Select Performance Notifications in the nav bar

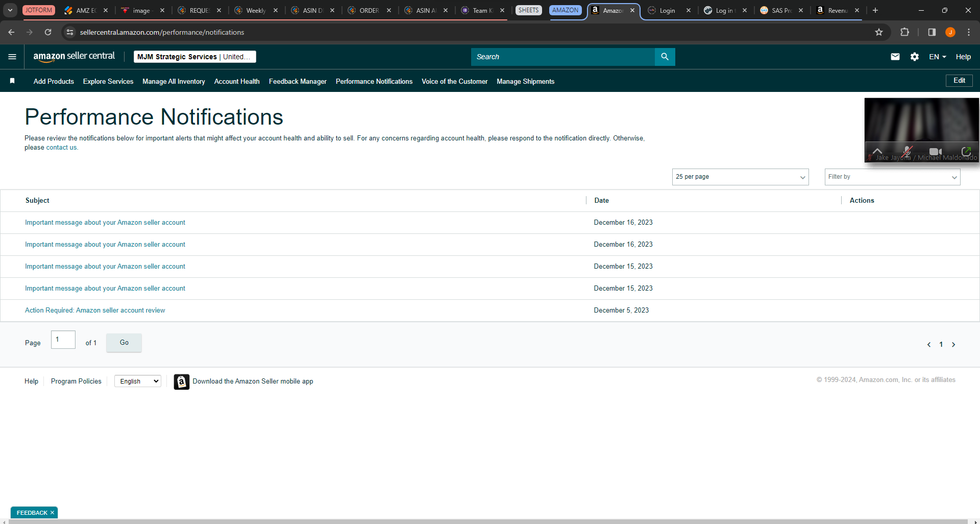coord(374,81)
